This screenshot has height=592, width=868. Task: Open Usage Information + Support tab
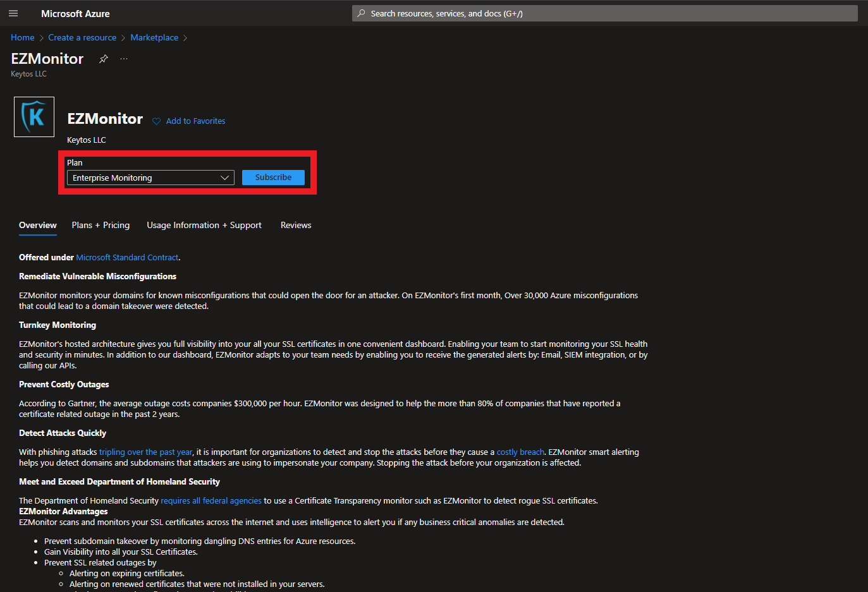click(204, 225)
